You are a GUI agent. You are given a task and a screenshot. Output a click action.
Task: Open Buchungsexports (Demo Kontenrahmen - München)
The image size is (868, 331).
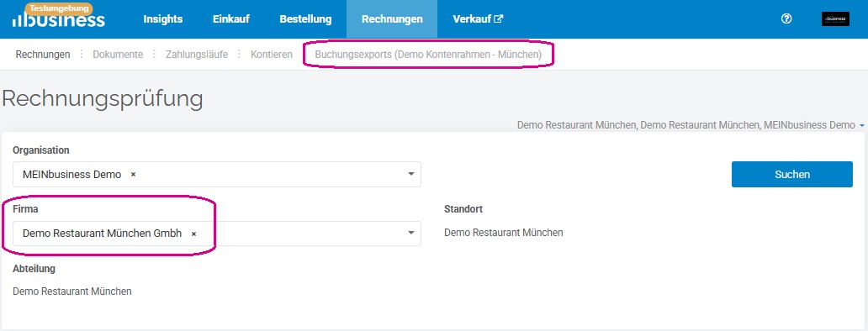point(428,54)
